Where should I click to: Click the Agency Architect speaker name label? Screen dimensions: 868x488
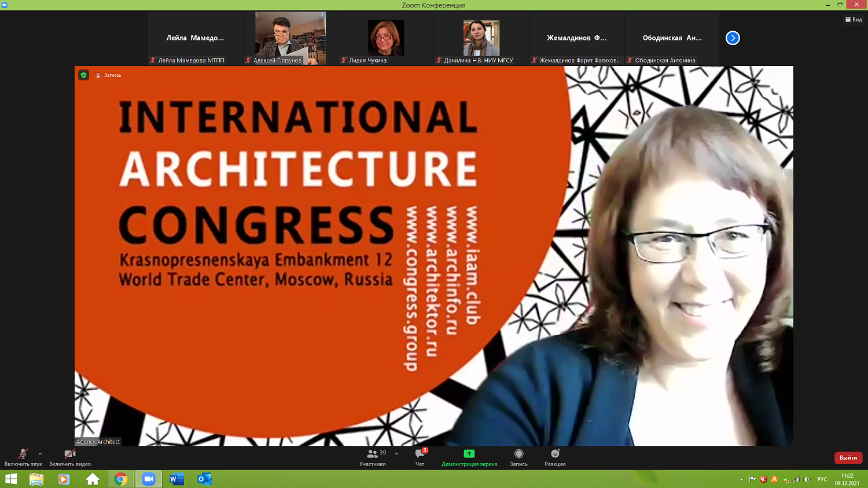(98, 442)
